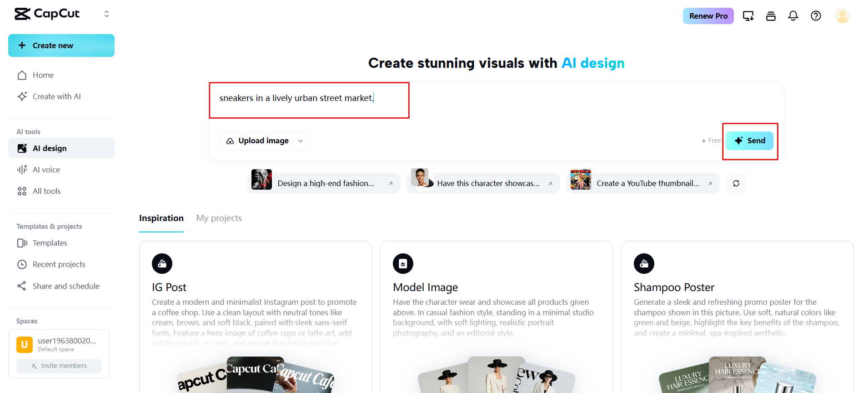868x393 pixels.
Task: Refresh the prompt suggestions
Action: tap(736, 183)
